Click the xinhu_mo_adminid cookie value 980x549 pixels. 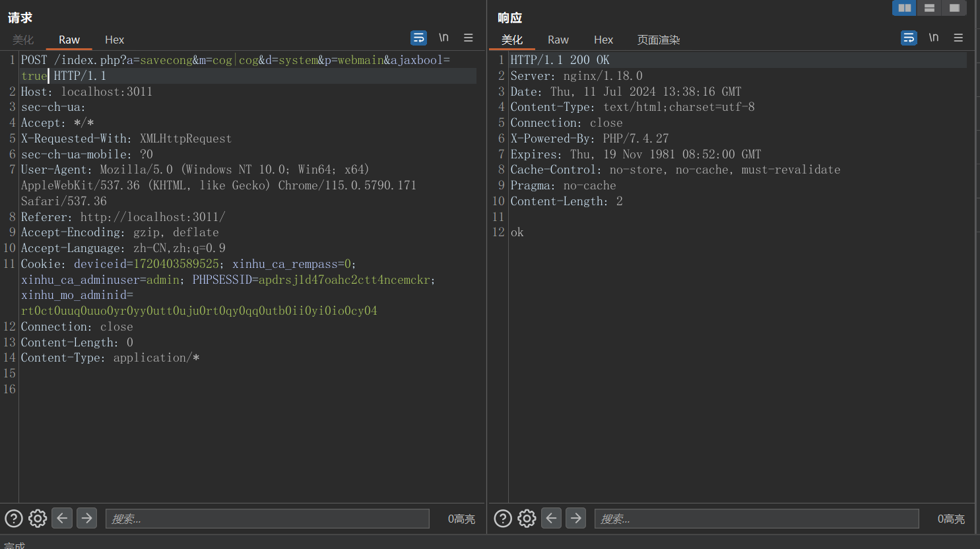coord(199,311)
